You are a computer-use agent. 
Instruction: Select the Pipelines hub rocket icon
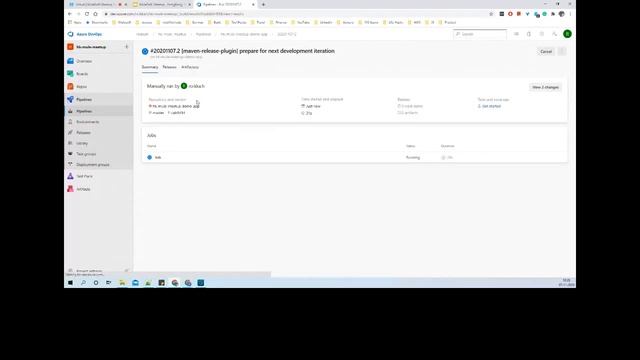pyautogui.click(x=70, y=99)
